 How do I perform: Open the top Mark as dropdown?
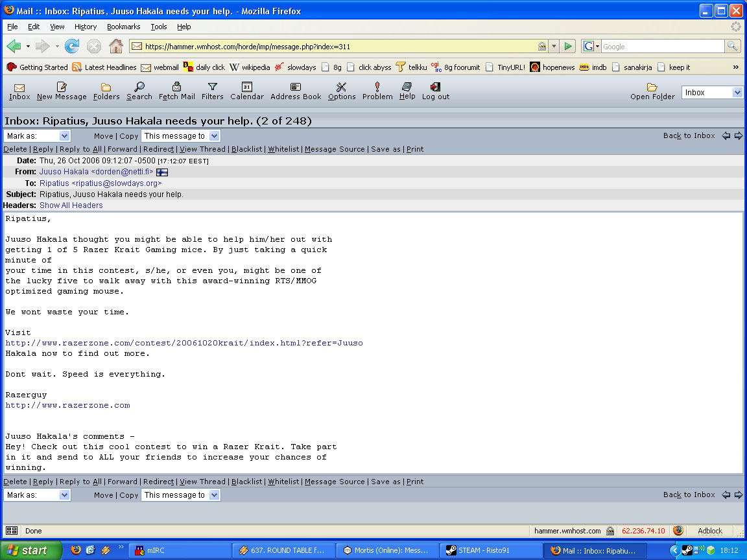(x=37, y=135)
